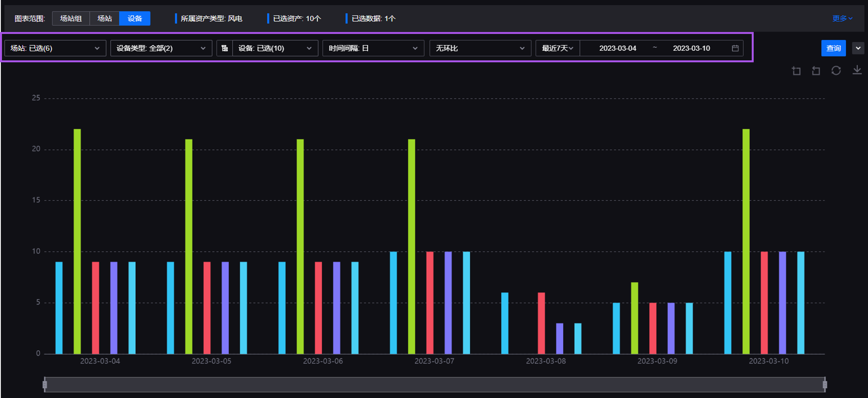868x398 pixels.
Task: Select the 场站组 scope option
Action: [x=71, y=19]
